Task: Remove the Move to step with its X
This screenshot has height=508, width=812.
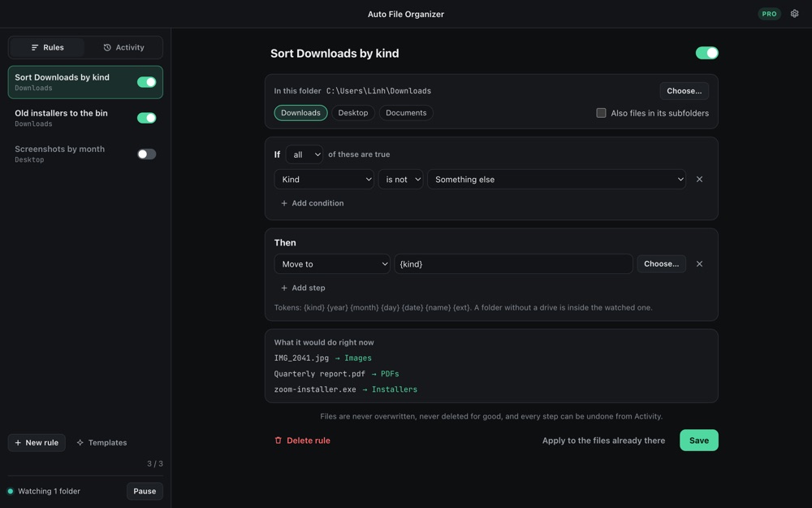Action: tap(699, 264)
